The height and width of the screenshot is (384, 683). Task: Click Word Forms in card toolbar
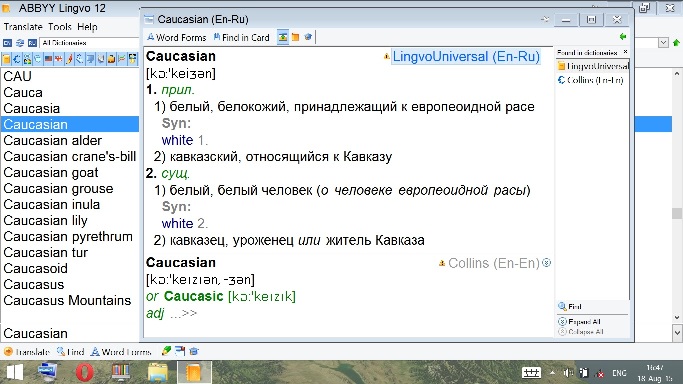coord(176,37)
